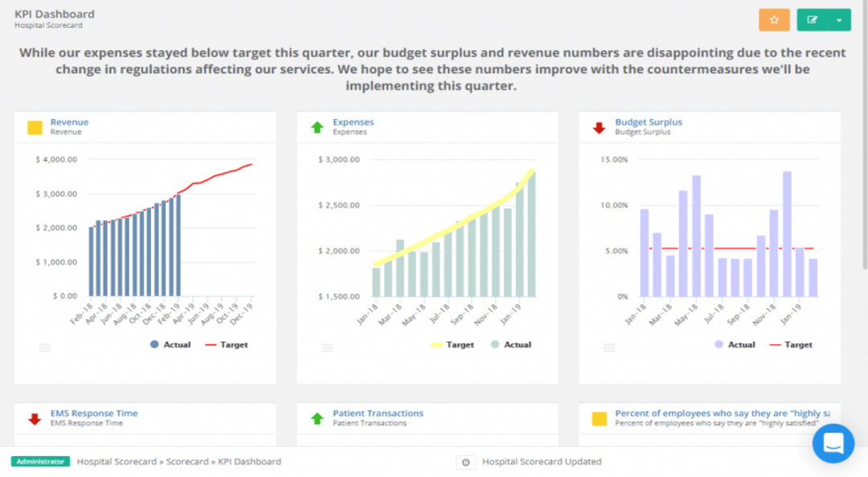Click the Administrator badge
The image size is (868, 477).
[40, 462]
